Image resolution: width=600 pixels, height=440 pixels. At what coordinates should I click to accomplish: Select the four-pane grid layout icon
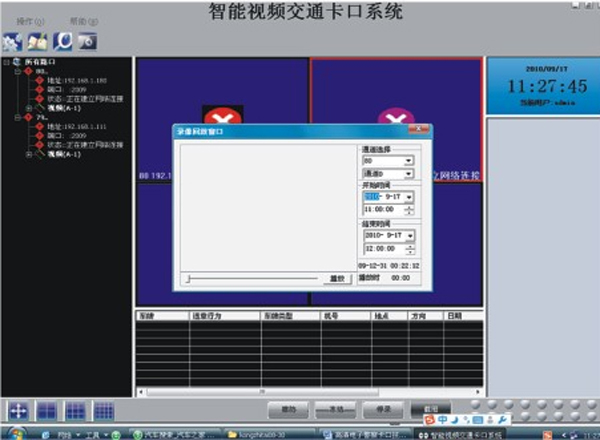[47, 410]
